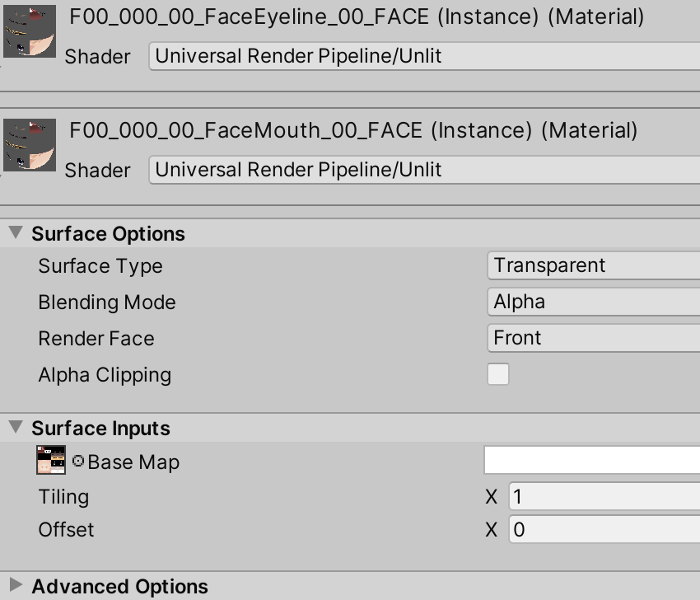
Task: Click the Tiling X input field
Action: point(604,496)
